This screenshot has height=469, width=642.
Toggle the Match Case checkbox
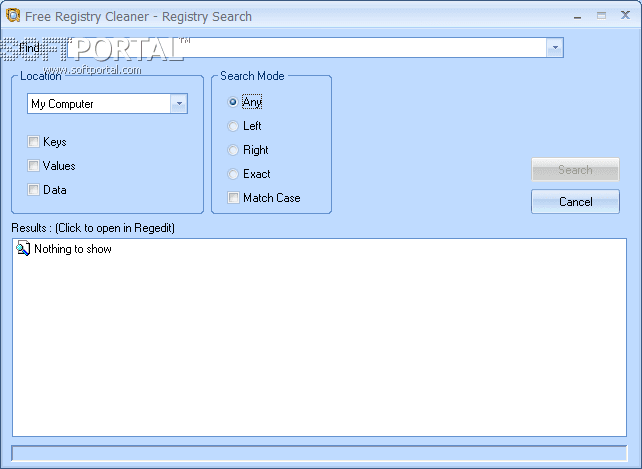click(233, 198)
